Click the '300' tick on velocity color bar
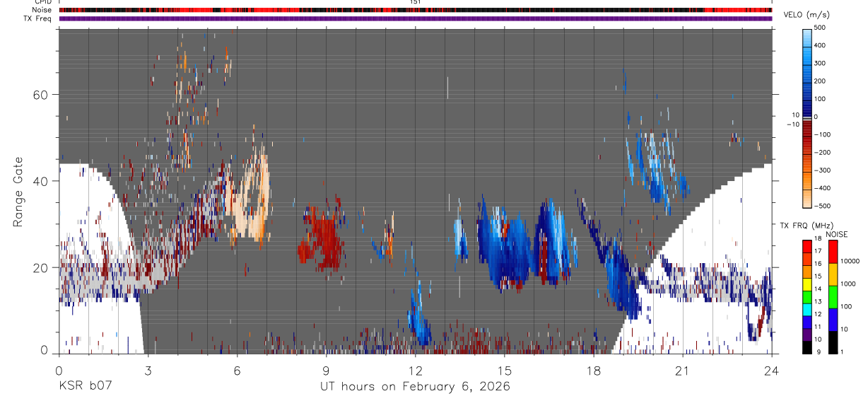 coord(820,63)
